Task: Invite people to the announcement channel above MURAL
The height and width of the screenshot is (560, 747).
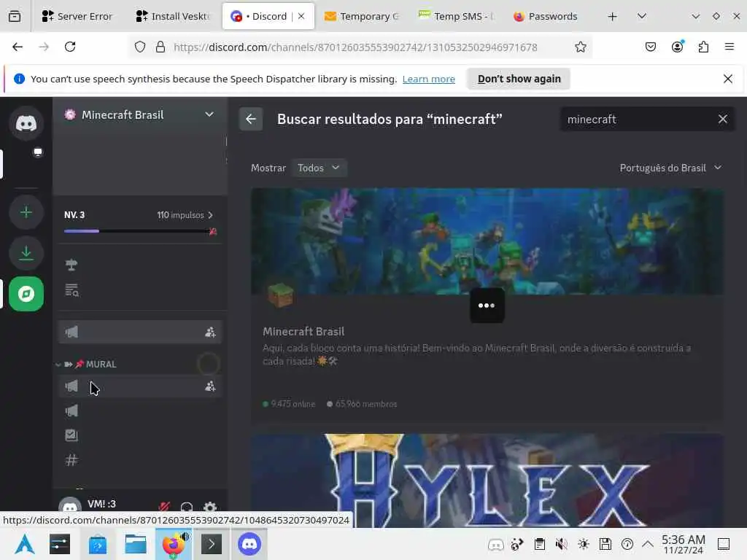Action: click(210, 332)
